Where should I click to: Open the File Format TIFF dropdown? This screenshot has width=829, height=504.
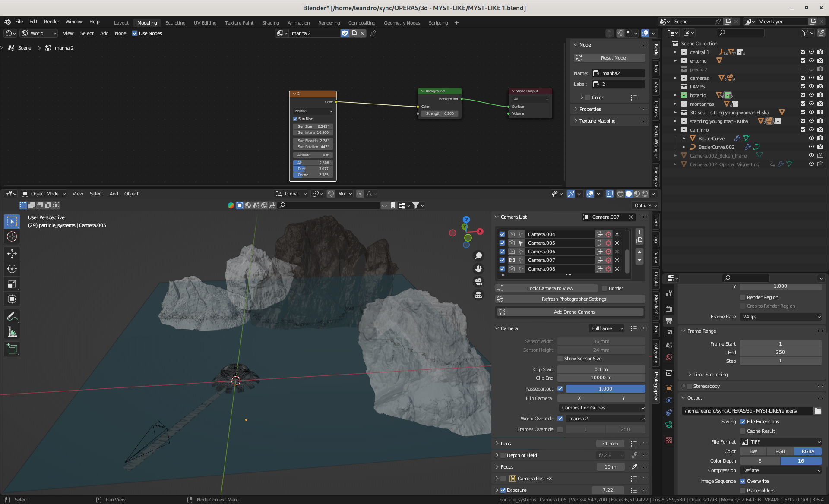[781, 442]
